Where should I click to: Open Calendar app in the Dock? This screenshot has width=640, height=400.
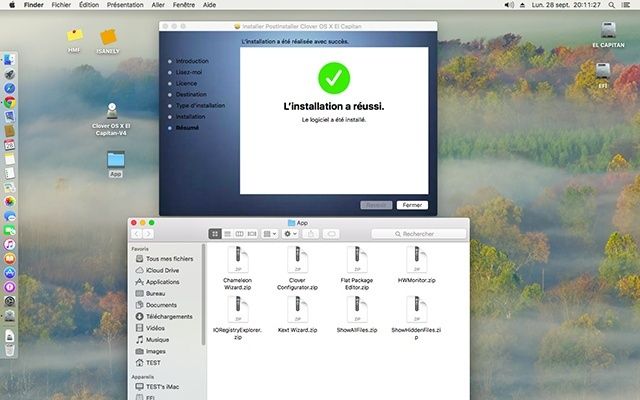(9, 144)
